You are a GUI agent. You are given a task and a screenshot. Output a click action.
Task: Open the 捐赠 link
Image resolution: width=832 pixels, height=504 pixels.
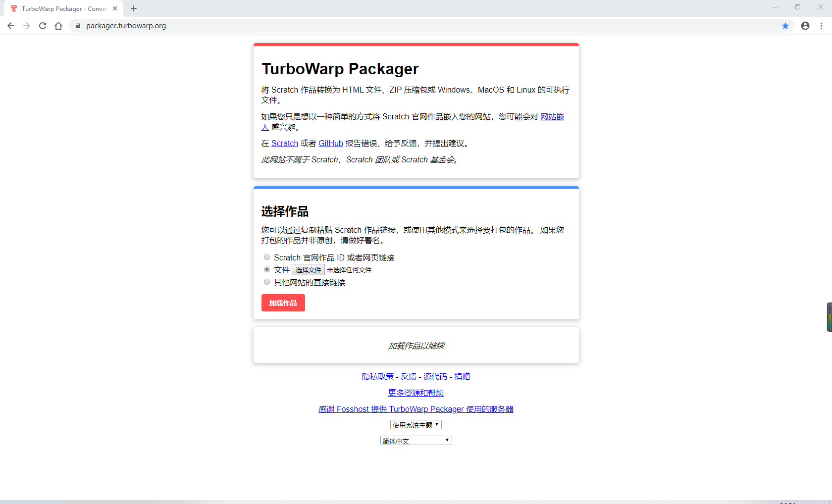pos(462,377)
